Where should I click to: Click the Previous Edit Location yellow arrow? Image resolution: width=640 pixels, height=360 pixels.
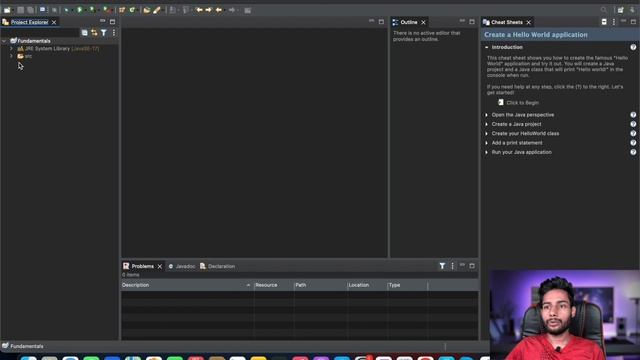coord(199,10)
